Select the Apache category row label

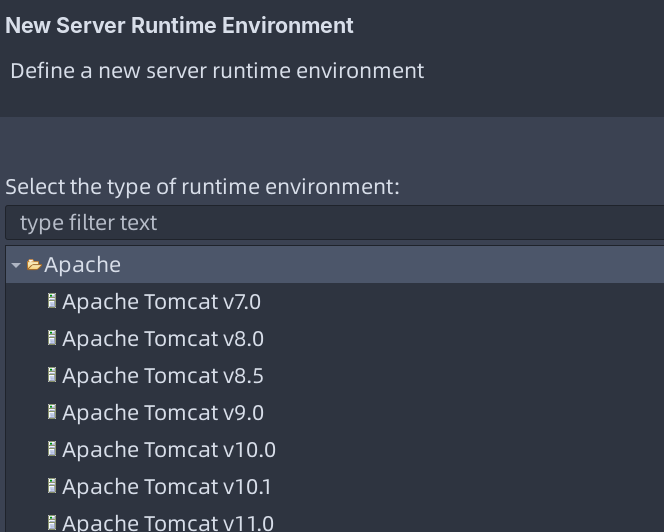tap(83, 265)
